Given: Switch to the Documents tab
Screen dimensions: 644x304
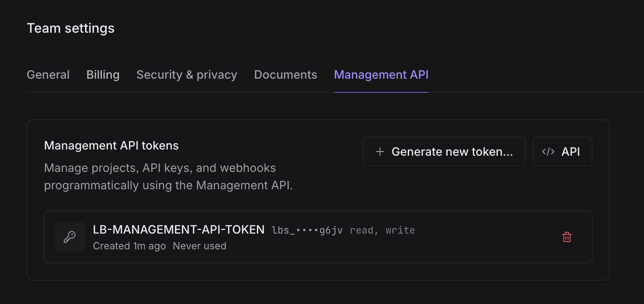Looking at the screenshot, I should coord(286,75).
